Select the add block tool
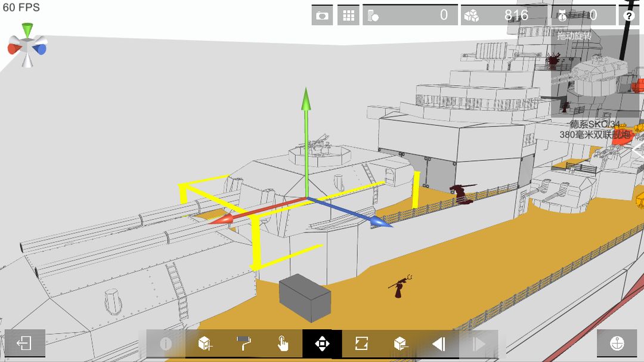This screenshot has height=362, width=644. coord(205,344)
